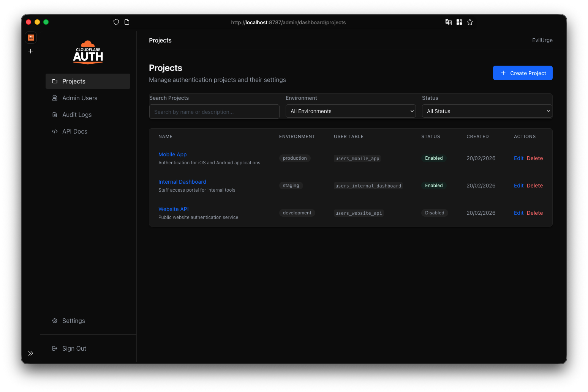Click users_mobile_app table name

357,159
